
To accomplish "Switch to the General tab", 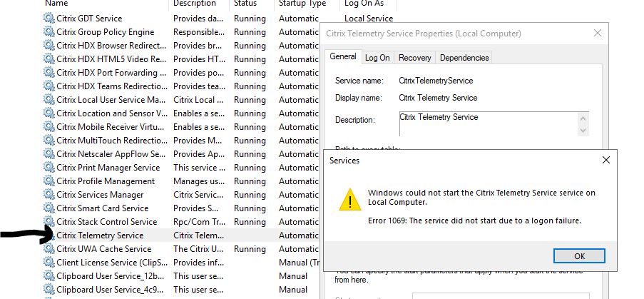I will tap(343, 56).
